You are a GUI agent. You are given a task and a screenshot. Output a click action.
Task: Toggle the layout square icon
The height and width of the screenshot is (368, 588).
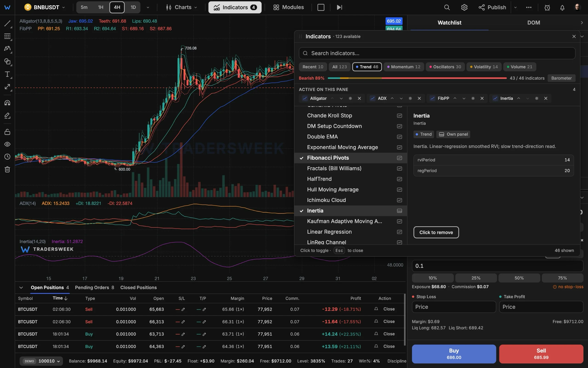(321, 7)
